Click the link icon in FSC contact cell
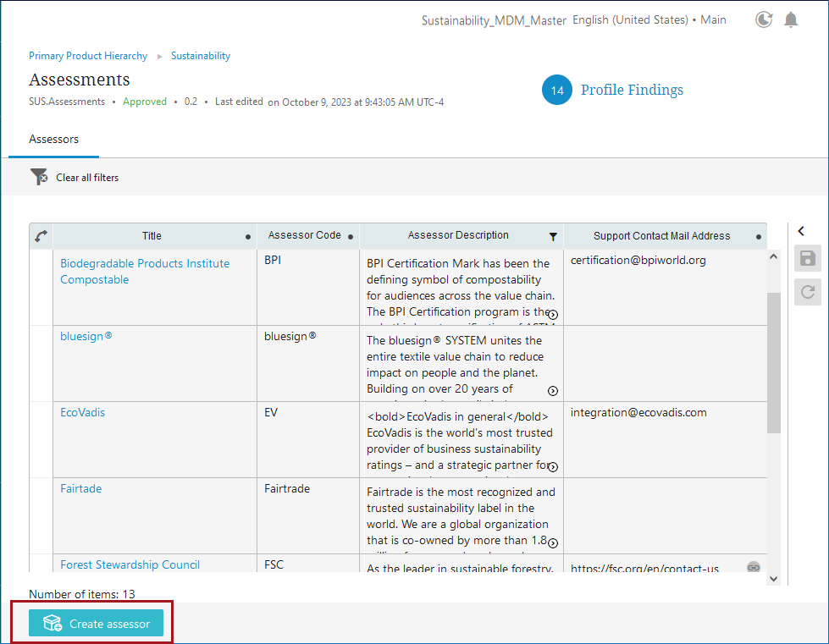The height and width of the screenshot is (644, 829). [x=753, y=567]
